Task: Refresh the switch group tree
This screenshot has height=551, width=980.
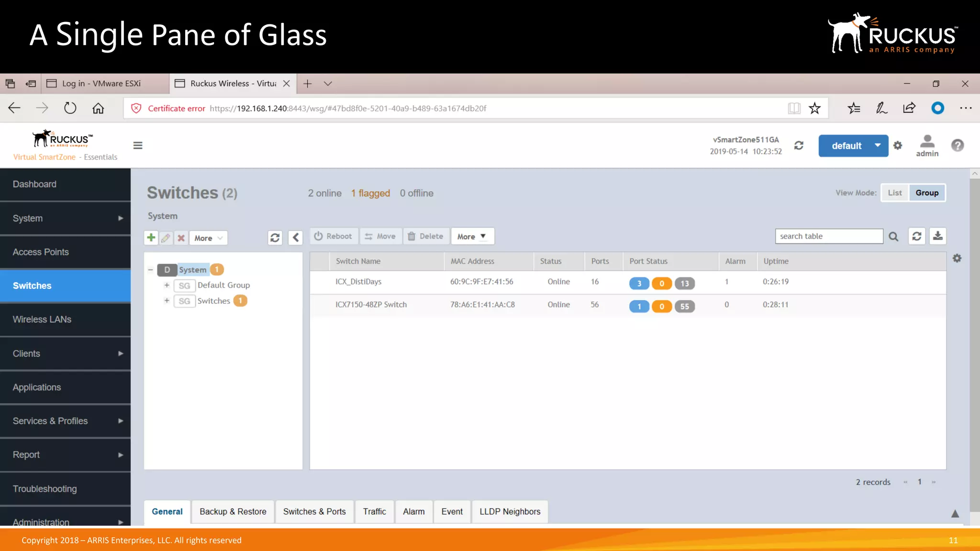Action: (275, 238)
